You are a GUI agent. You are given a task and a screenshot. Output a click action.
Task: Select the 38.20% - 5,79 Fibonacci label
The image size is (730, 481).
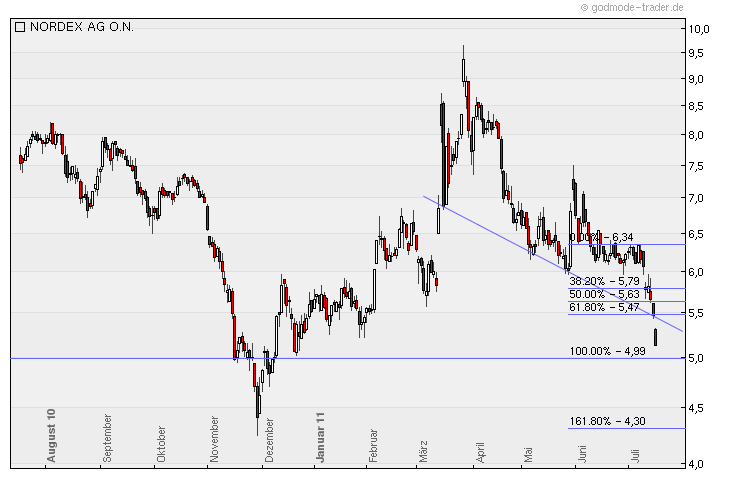604,281
